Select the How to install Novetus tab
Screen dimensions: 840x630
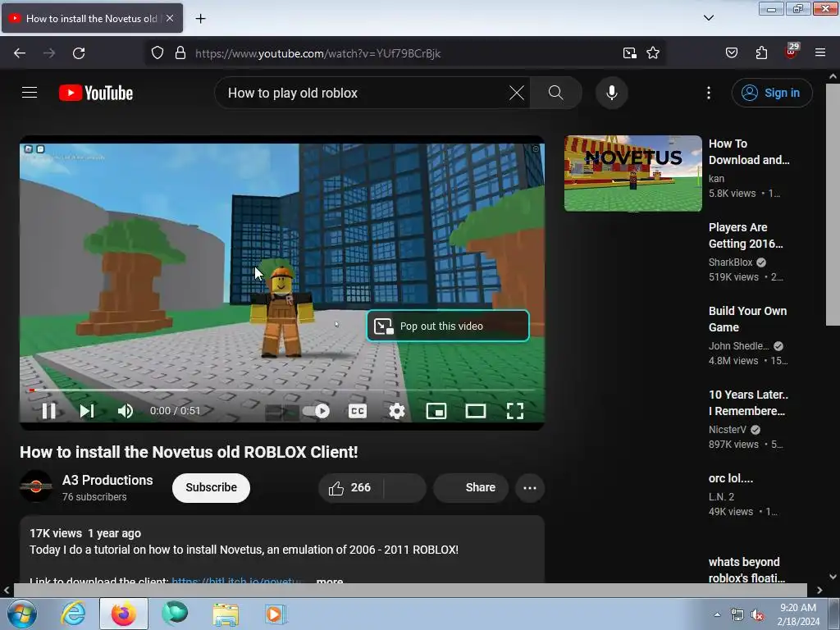pyautogui.click(x=92, y=18)
